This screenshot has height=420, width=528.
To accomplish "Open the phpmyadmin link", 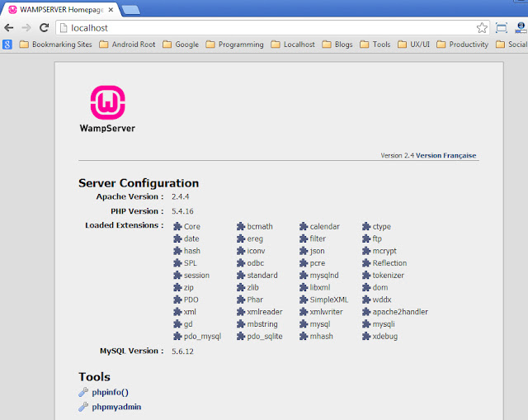I will (x=116, y=407).
